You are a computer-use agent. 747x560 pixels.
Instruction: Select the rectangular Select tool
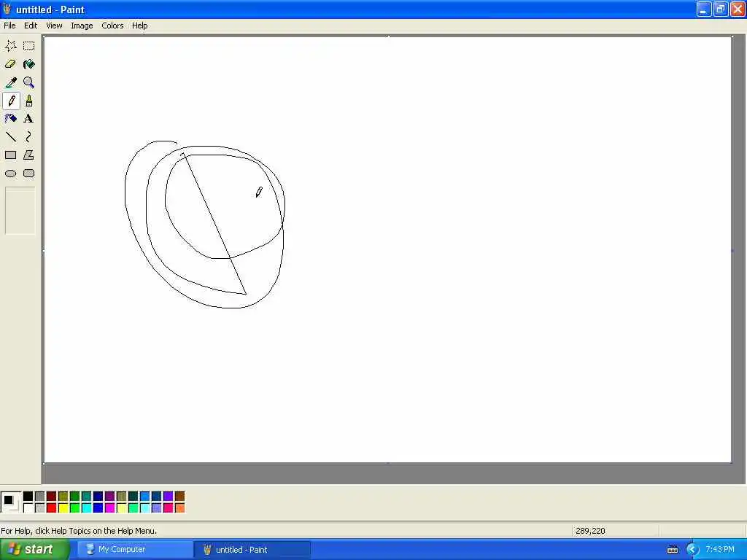point(28,46)
